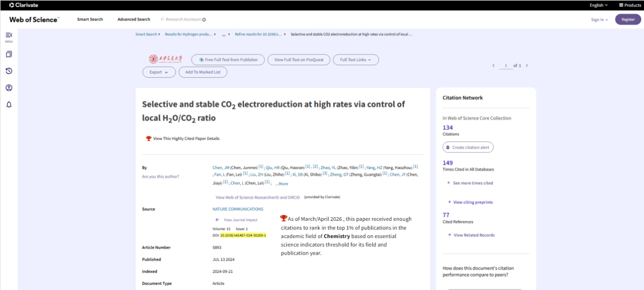The width and height of the screenshot is (644, 290).
Task: Switch to Advanced Search tab
Action: tap(134, 19)
